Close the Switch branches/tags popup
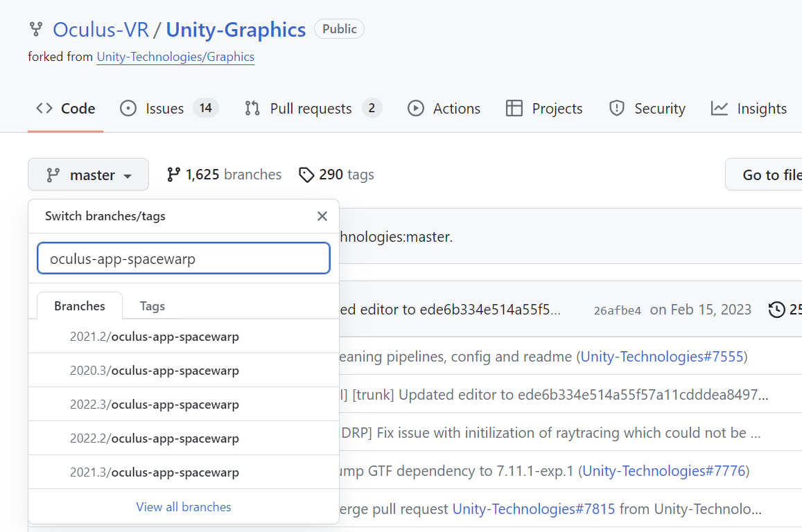 (322, 216)
